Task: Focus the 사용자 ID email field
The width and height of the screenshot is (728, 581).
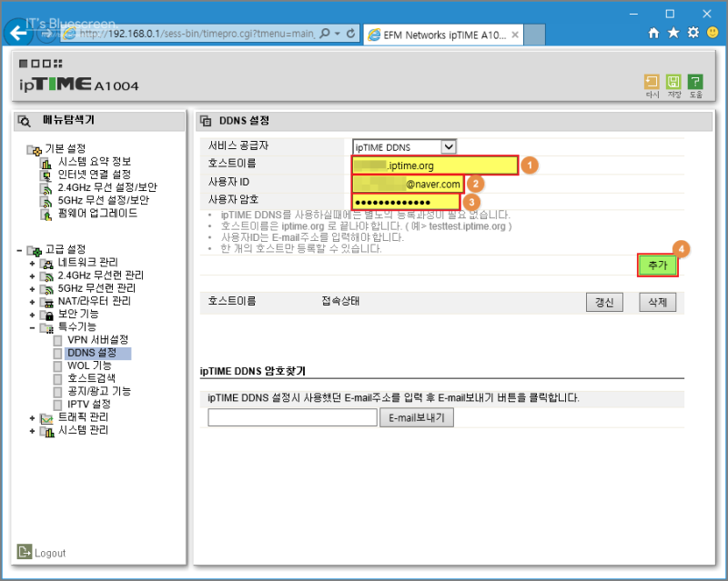Action: pos(407,185)
